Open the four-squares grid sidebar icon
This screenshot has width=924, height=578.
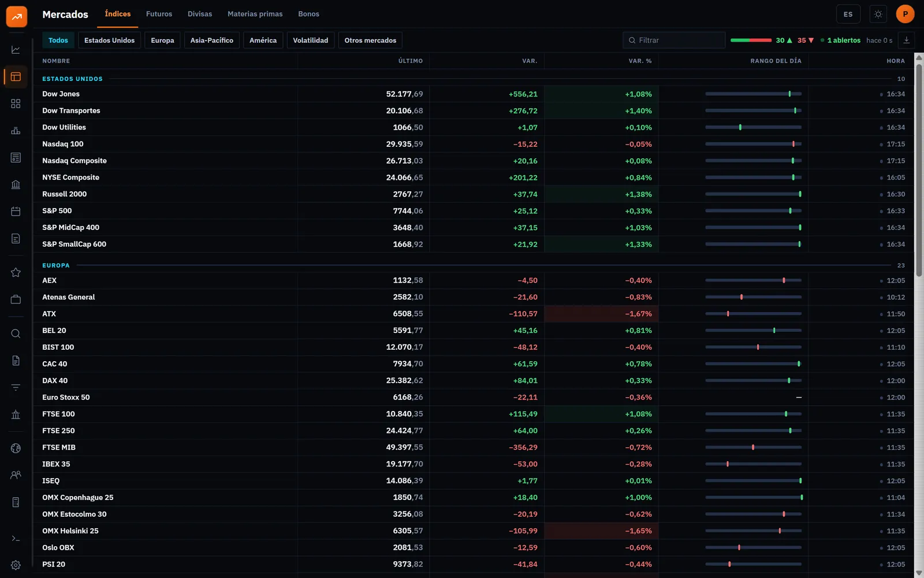coord(16,103)
